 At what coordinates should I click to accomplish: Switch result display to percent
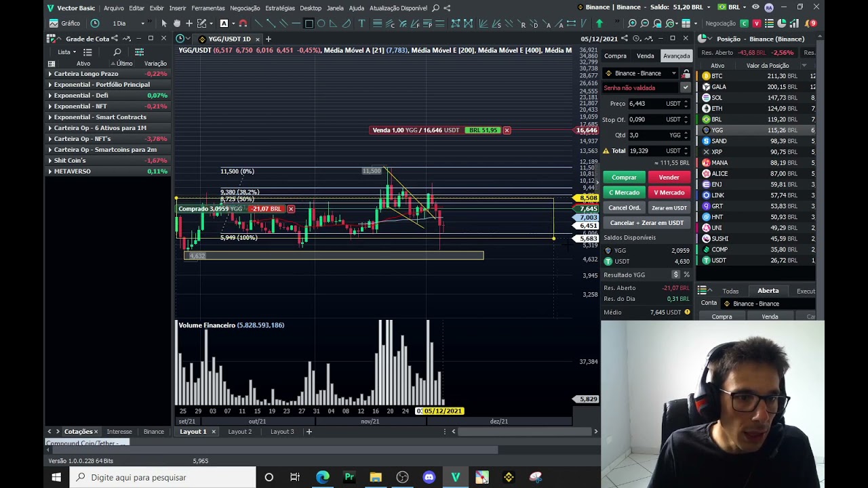tap(686, 274)
